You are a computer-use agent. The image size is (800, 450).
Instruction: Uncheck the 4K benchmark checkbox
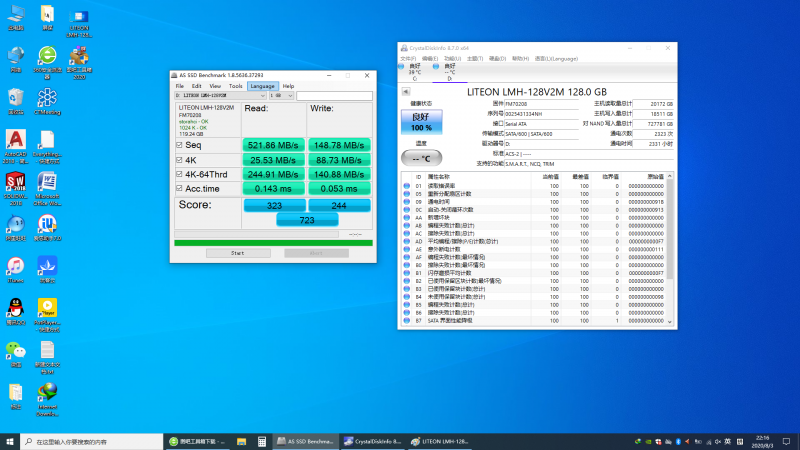click(179, 160)
